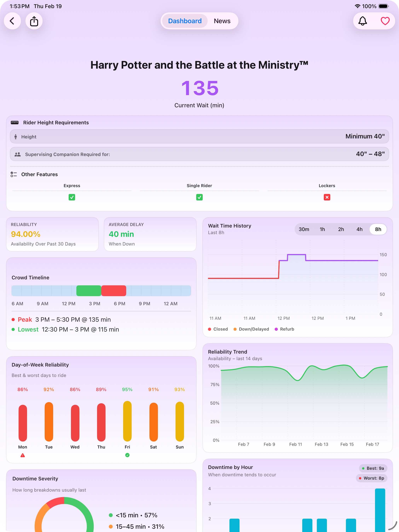This screenshot has height=532, width=399.
Task: Tap the 15–45 min • 31% legend entry
Action: coord(137,526)
